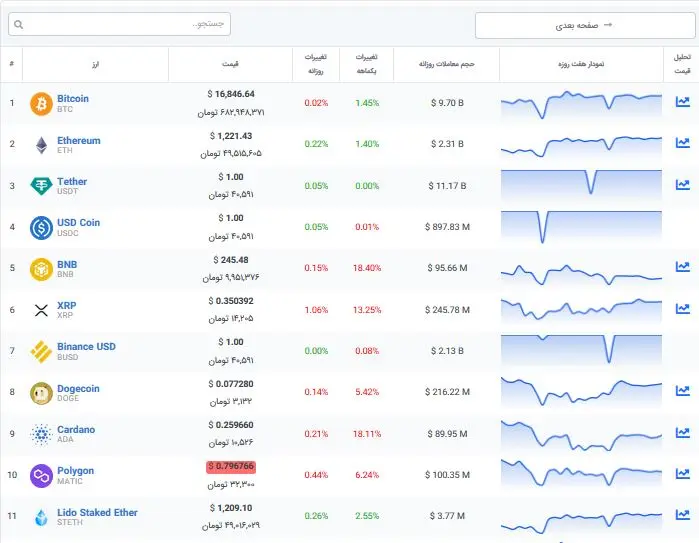Screen dimensions: 699x543
Task: Click the Bitcoin coin logo icon
Action: point(41,103)
